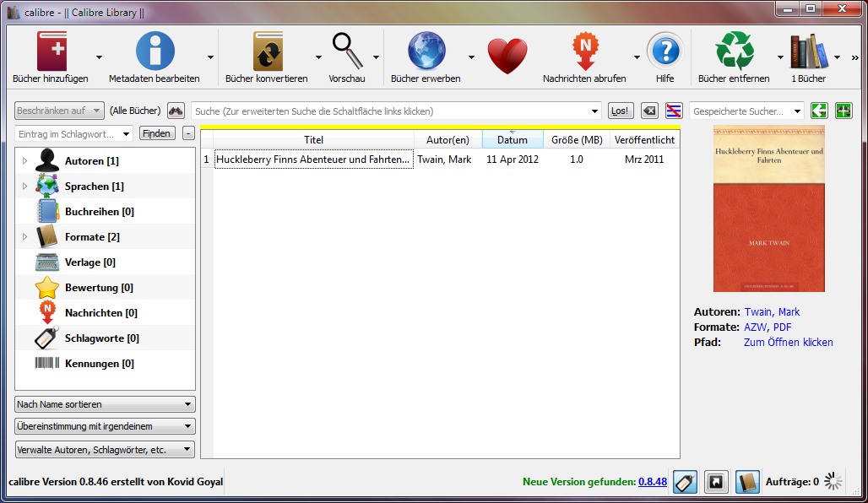Expand the Formate tree node
This screenshot has width=868, height=503.
coord(24,237)
